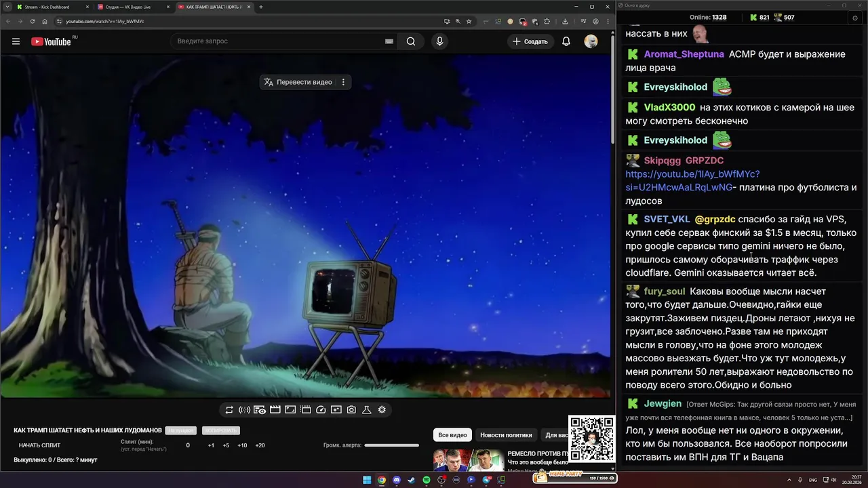This screenshot has width=868, height=488.
Task: Switch to the Stream - Kick Dashboard tab
Action: tap(52, 7)
